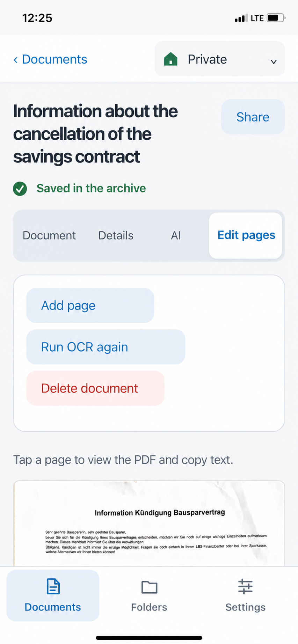
Task: Click the document title heading
Action: [95, 134]
